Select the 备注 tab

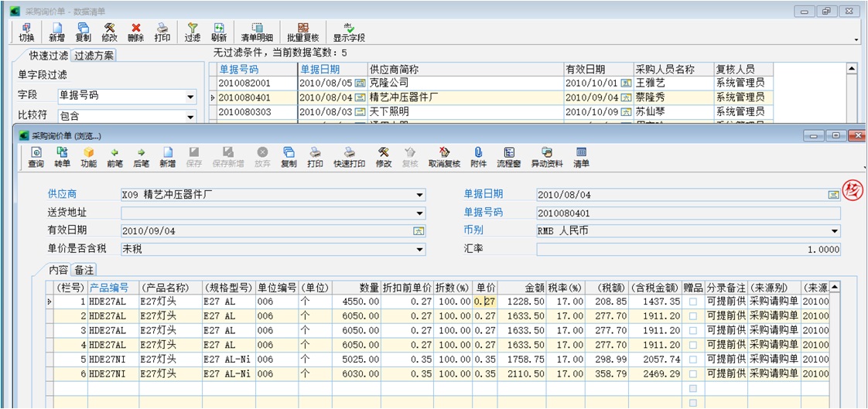84,270
